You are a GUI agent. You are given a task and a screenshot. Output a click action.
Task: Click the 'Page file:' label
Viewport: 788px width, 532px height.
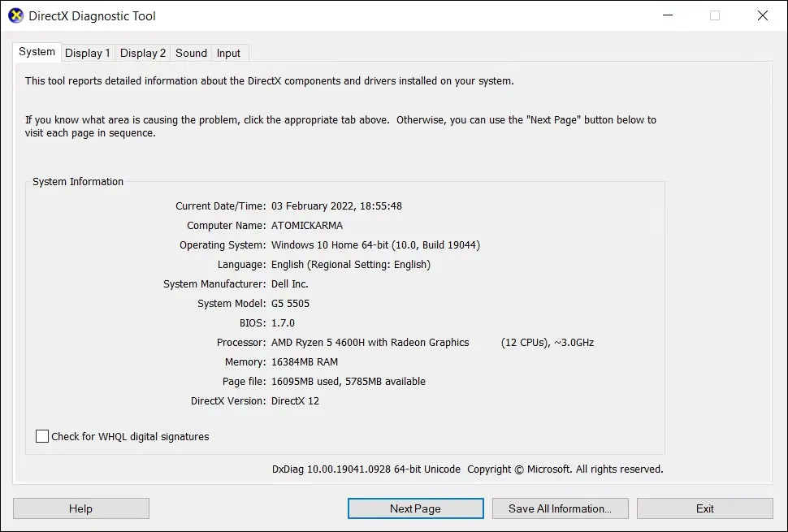[x=245, y=381]
